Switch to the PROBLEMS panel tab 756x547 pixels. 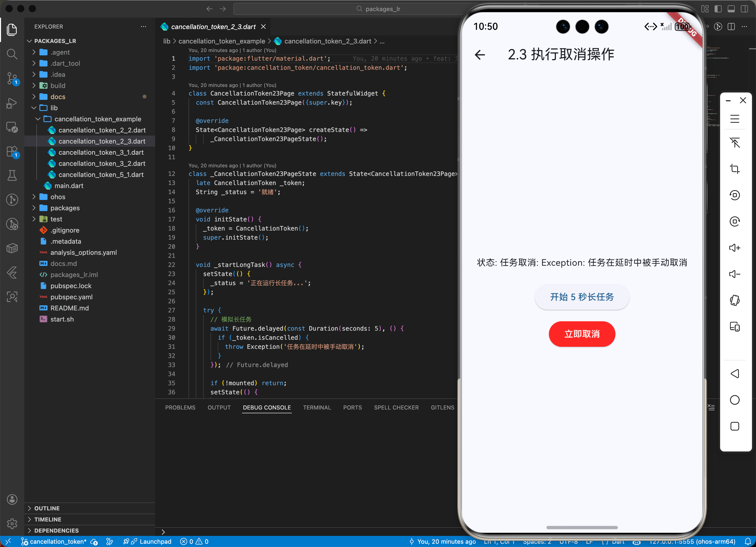point(180,407)
